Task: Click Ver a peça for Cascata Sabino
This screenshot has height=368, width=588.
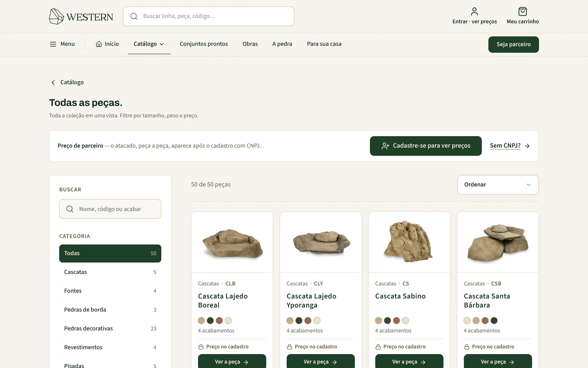Action: point(409,361)
